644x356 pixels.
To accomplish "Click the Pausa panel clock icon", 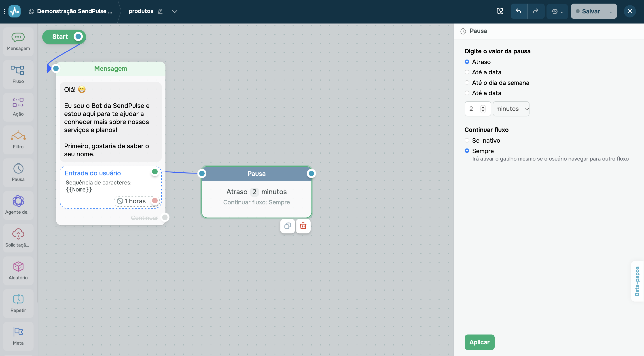I will click(463, 31).
